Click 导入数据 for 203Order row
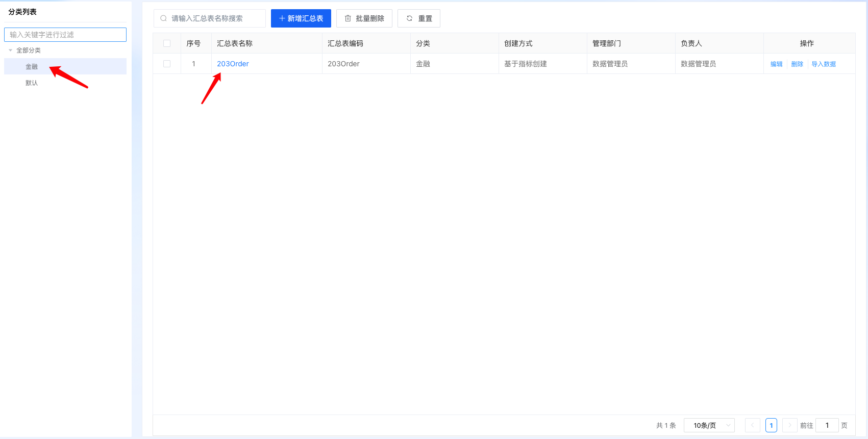 [x=824, y=64]
